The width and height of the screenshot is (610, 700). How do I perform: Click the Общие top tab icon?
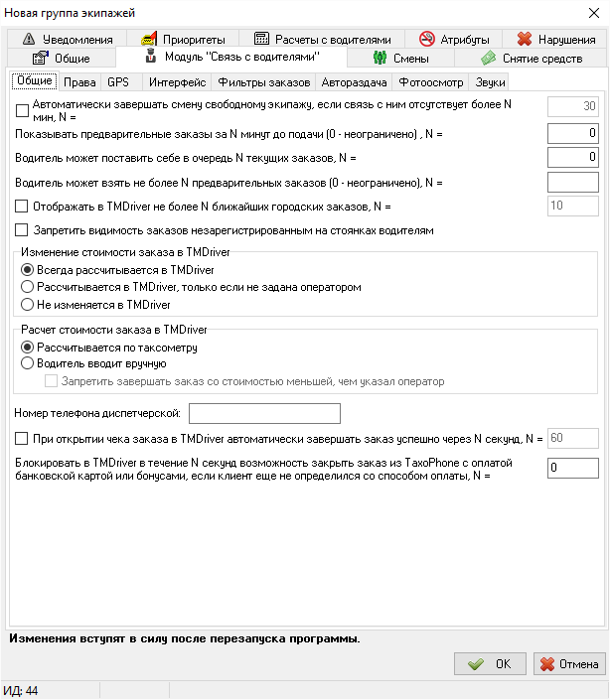[41, 59]
